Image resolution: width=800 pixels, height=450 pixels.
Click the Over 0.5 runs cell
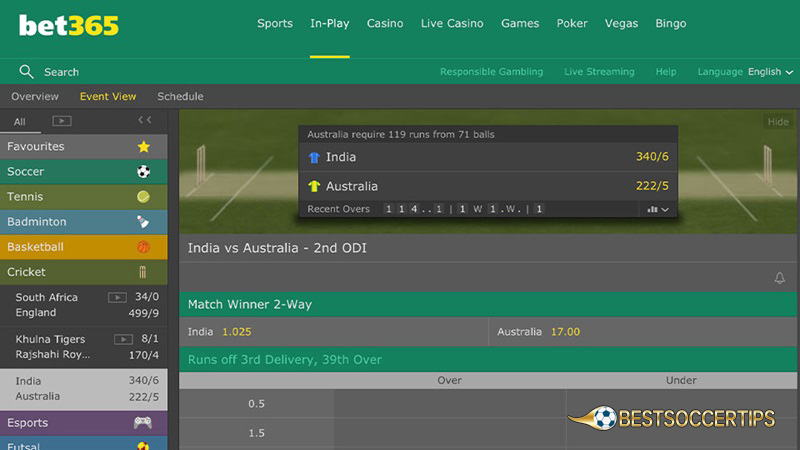coord(450,404)
